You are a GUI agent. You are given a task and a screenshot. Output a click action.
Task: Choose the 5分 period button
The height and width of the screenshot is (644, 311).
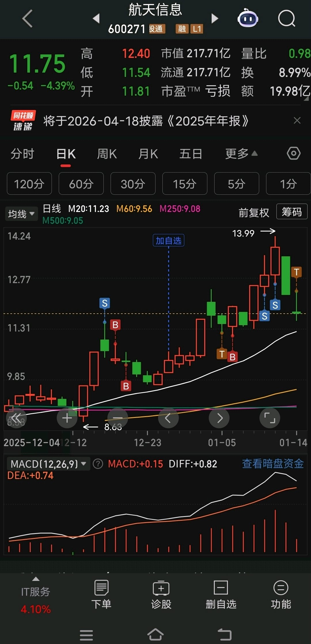point(237,183)
